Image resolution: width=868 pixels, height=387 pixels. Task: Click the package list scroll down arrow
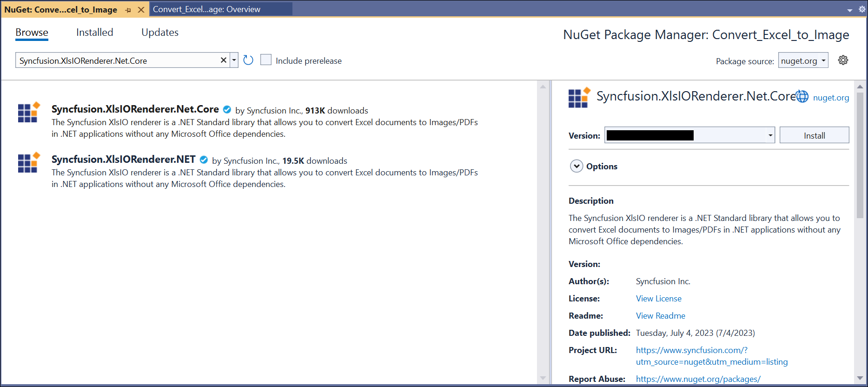[543, 378]
